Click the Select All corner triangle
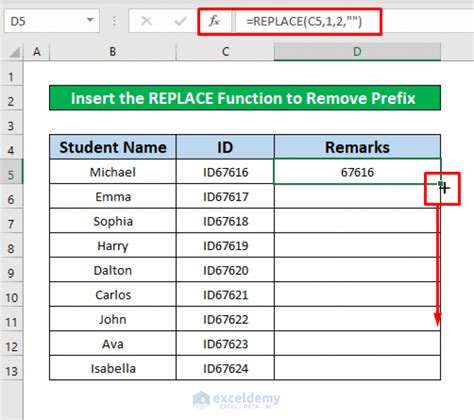The width and height of the screenshot is (474, 420). click(x=14, y=52)
